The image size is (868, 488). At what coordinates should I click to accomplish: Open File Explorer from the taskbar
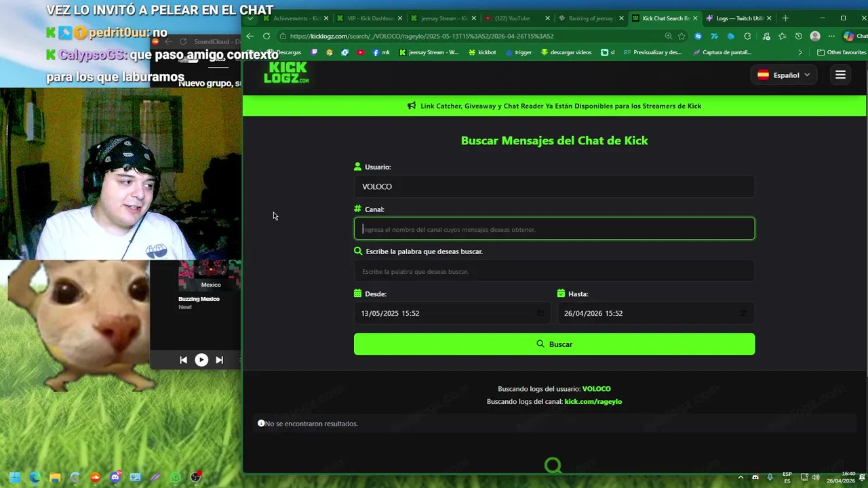click(x=55, y=477)
